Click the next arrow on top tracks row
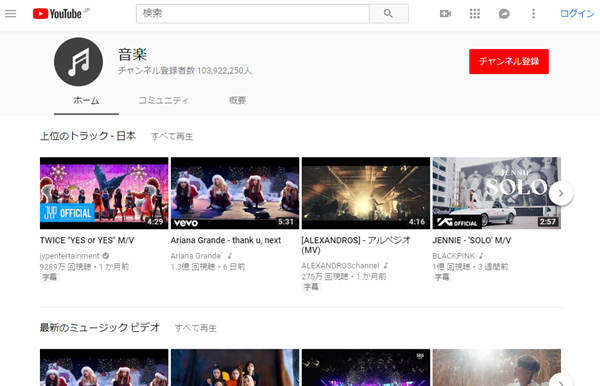This screenshot has height=386, width=600. click(561, 194)
